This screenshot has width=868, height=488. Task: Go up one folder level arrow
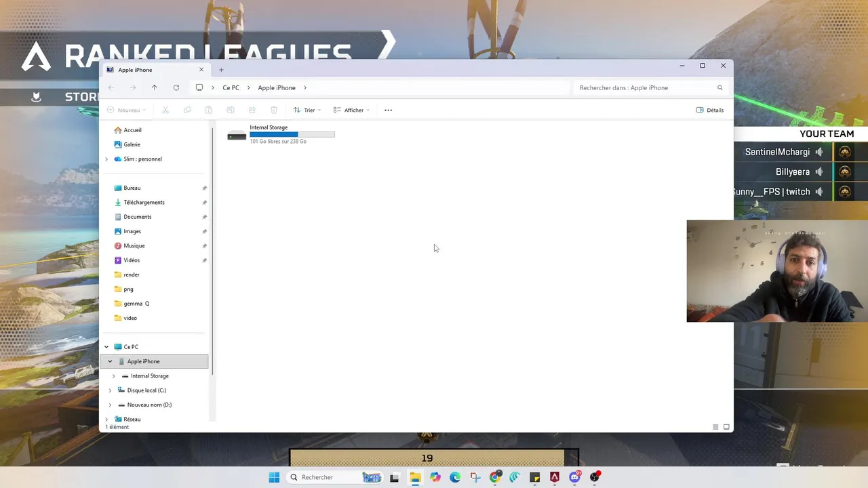[x=155, y=87]
